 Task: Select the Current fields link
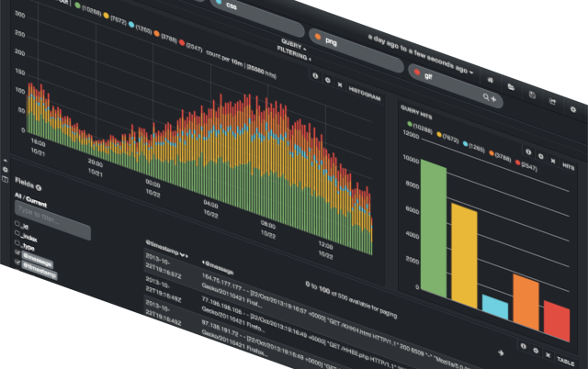pos(37,202)
